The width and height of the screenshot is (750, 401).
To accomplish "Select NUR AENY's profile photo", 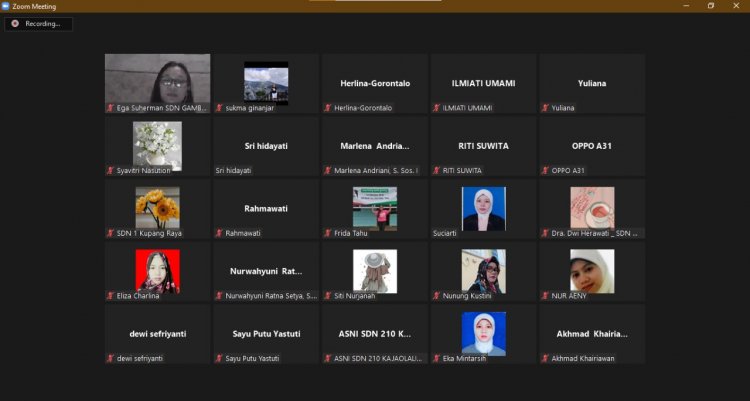I will click(592, 271).
